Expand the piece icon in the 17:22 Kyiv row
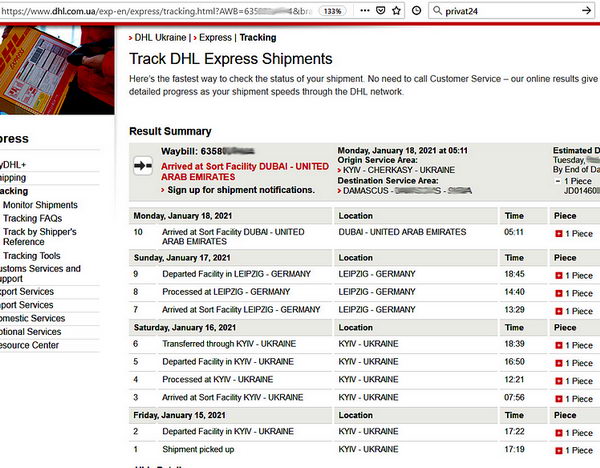 (x=558, y=433)
